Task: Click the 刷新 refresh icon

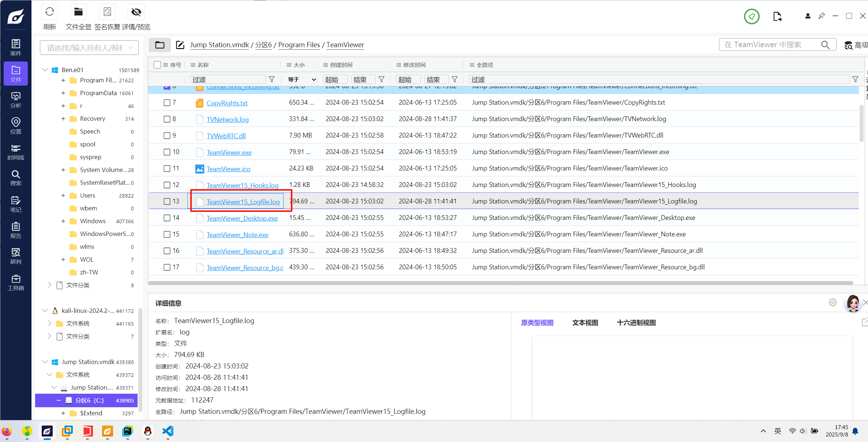Action: tap(49, 12)
